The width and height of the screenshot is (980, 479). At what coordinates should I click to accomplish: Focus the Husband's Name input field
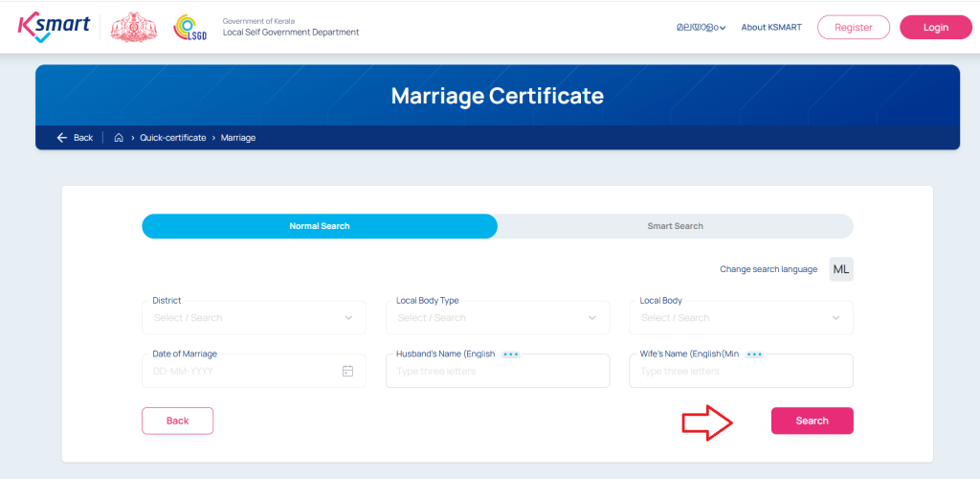click(498, 371)
